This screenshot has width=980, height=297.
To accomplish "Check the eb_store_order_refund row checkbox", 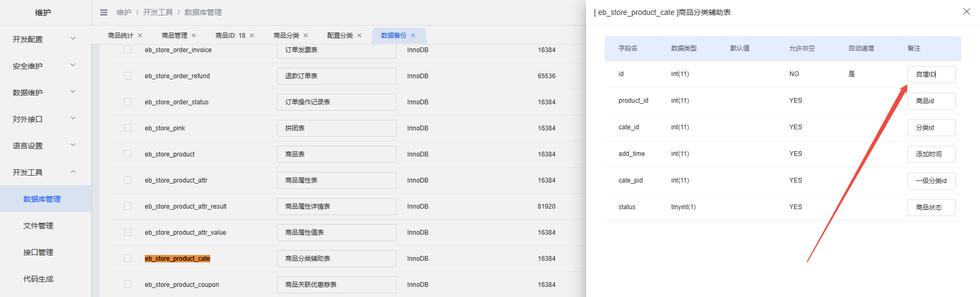I will point(128,76).
